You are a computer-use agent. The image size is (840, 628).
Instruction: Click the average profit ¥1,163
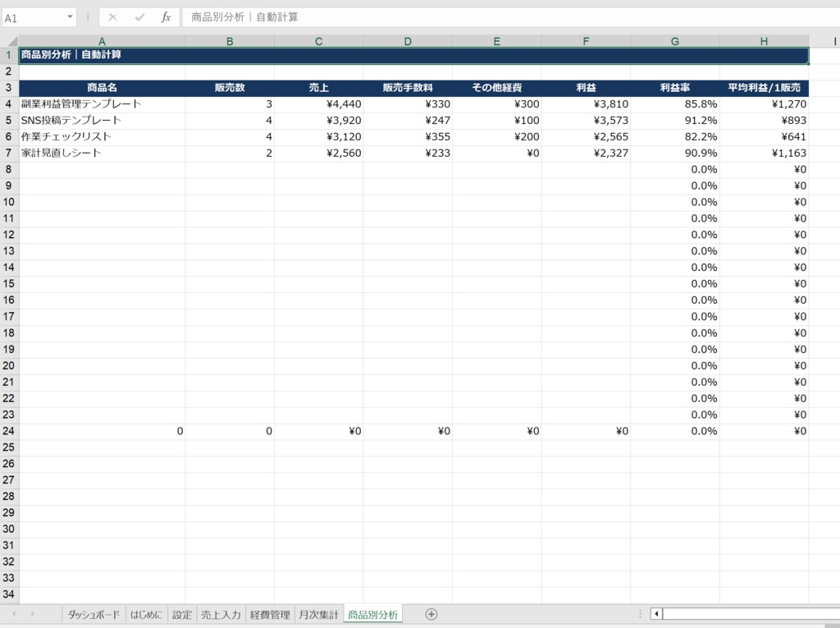764,154
